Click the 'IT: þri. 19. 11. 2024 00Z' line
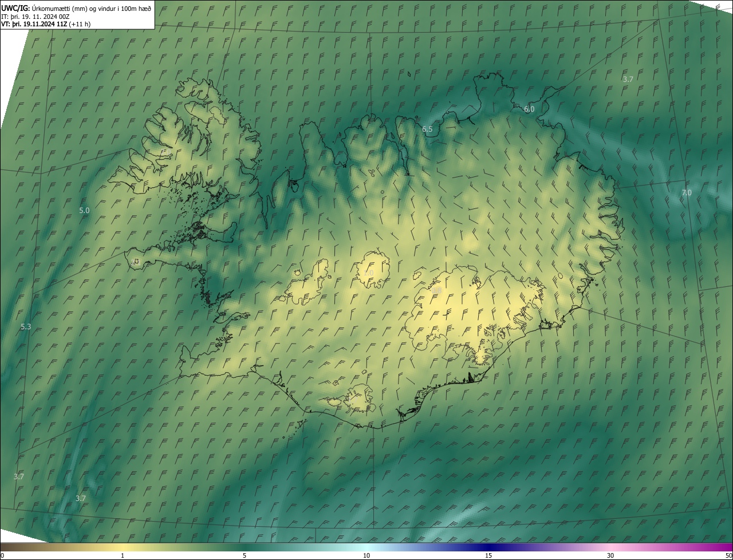733x560 pixels. [x=36, y=17]
